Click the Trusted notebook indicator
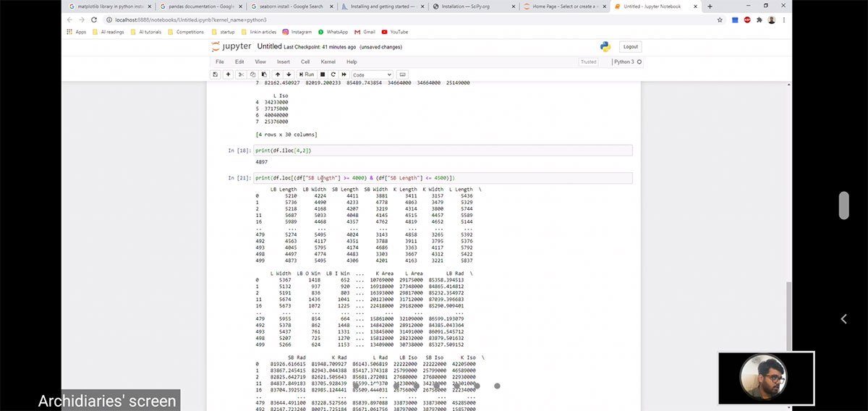This screenshot has width=868, height=411. [x=589, y=62]
